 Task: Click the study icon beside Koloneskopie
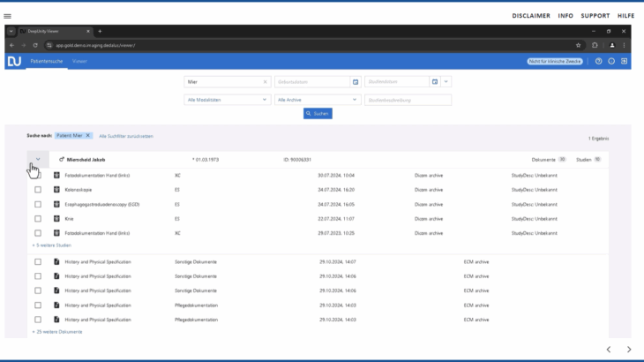(x=56, y=189)
